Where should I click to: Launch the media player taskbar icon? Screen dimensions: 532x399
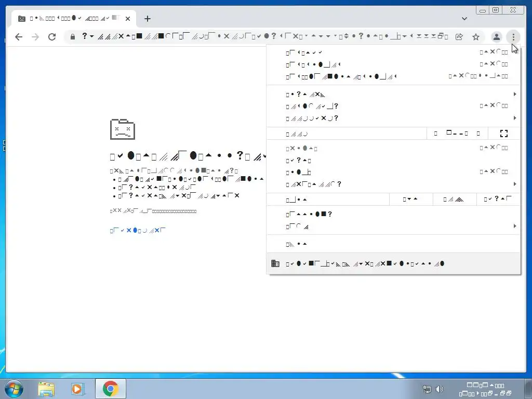click(78, 389)
